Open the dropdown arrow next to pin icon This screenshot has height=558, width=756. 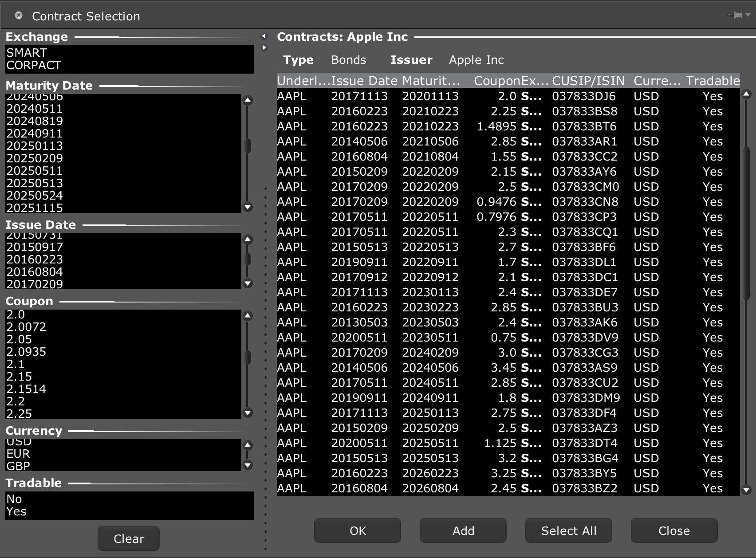tap(748, 15)
